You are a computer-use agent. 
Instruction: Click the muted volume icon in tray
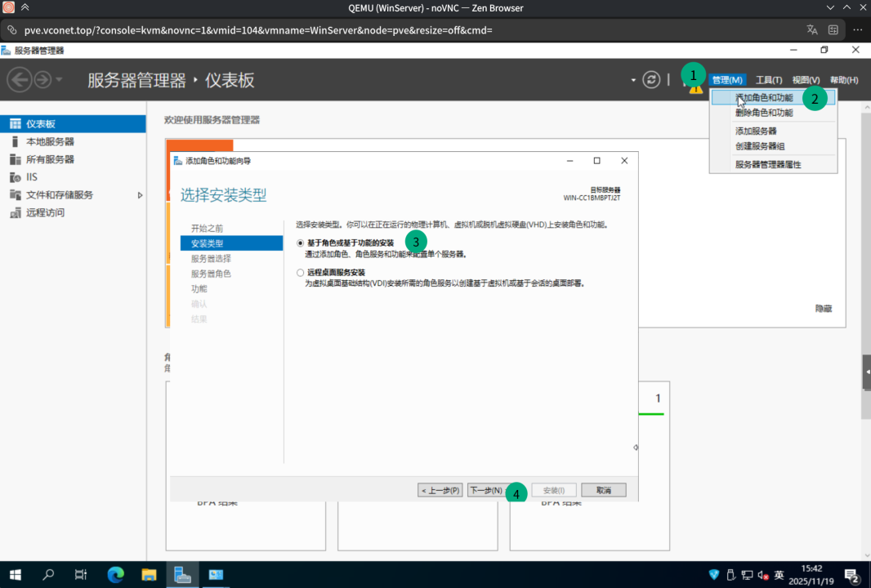click(x=763, y=575)
